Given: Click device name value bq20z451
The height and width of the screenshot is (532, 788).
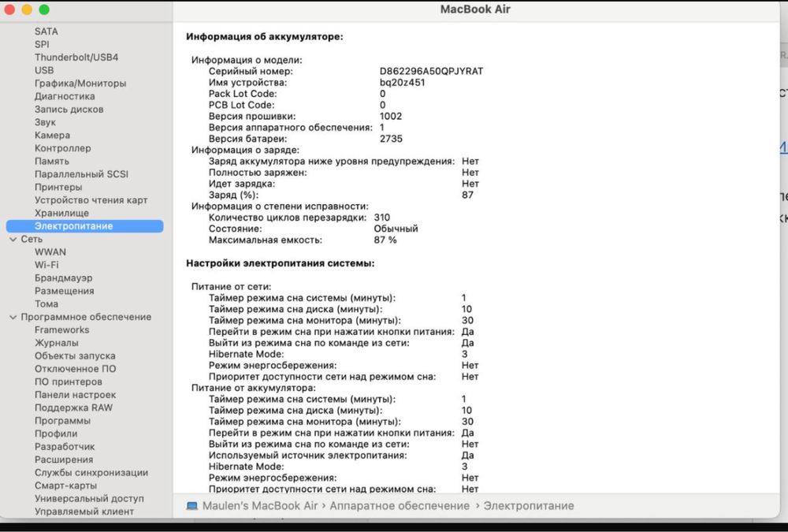Looking at the screenshot, I should (402, 83).
